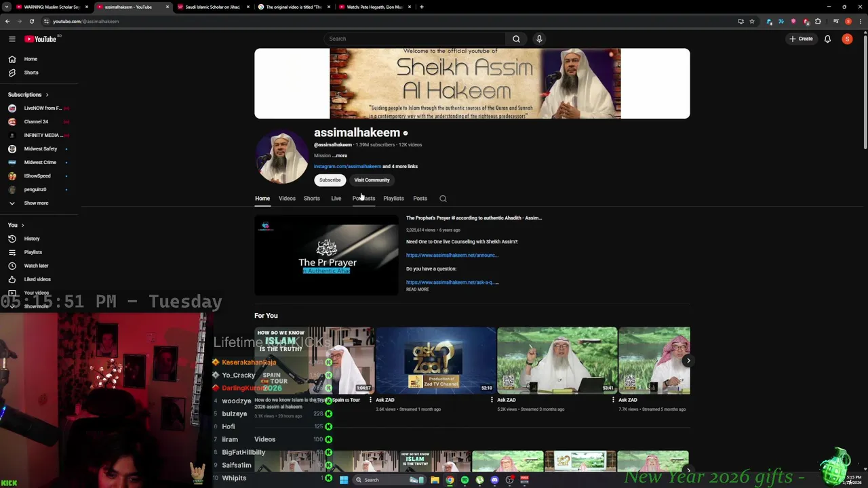The image size is (868, 488).
Task: Open Watch later in the sidebar
Action: pos(39,266)
